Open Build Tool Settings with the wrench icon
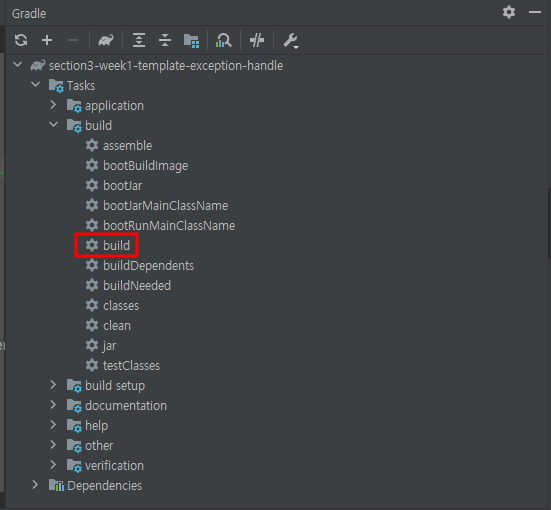This screenshot has height=510, width=551. coord(291,41)
